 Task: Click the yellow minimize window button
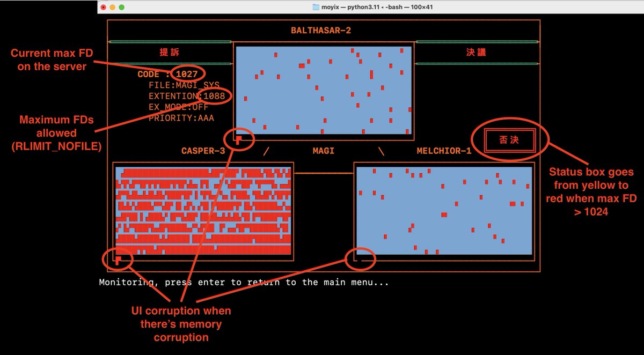click(x=112, y=8)
